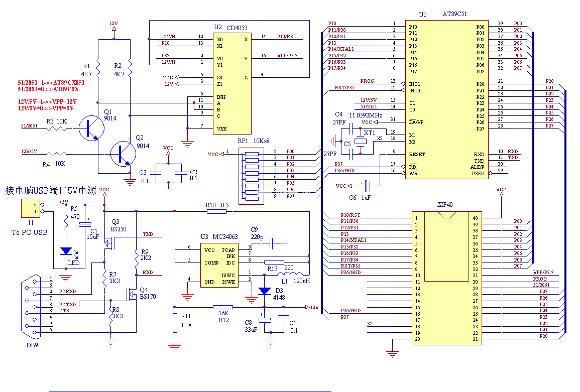Click the J1 PC USB connector box

pos(31,208)
